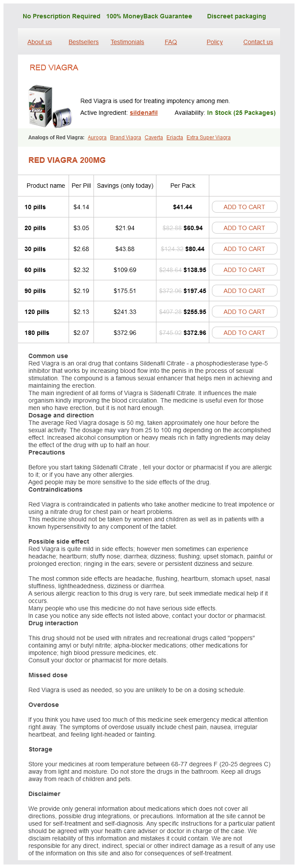Screen dimensions: 298x868
Task: Add the 180 pills pack to cart
Action: [x=244, y=333]
